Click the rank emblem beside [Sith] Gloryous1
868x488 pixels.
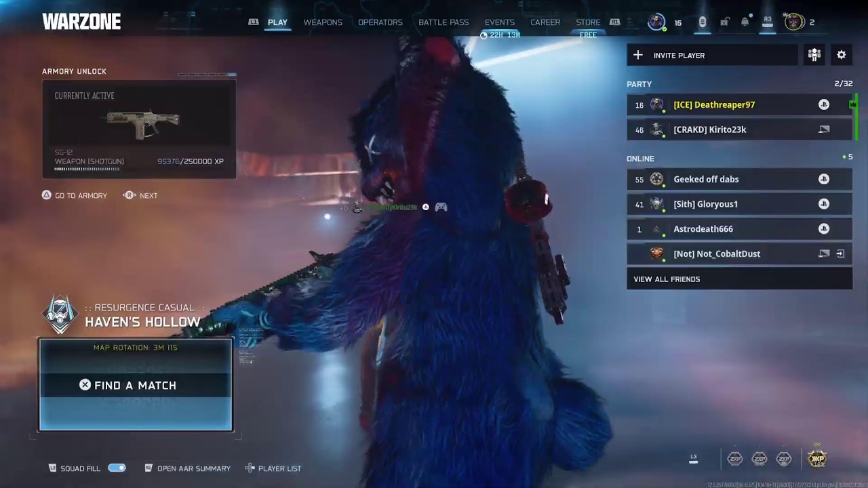point(656,204)
